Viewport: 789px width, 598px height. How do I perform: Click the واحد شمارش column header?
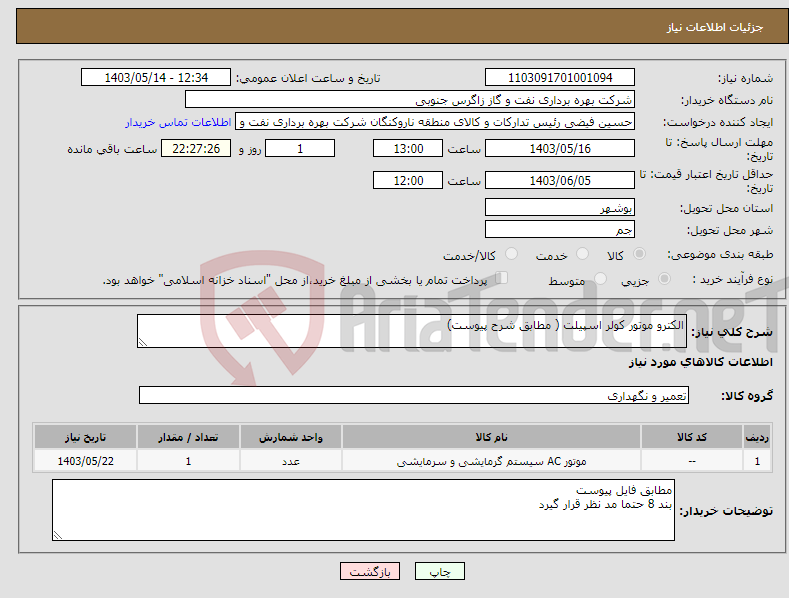(x=291, y=437)
